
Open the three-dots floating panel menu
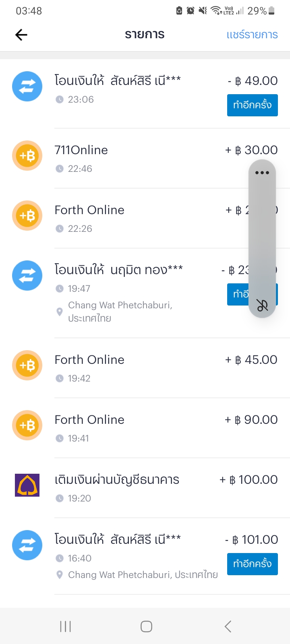(x=262, y=173)
